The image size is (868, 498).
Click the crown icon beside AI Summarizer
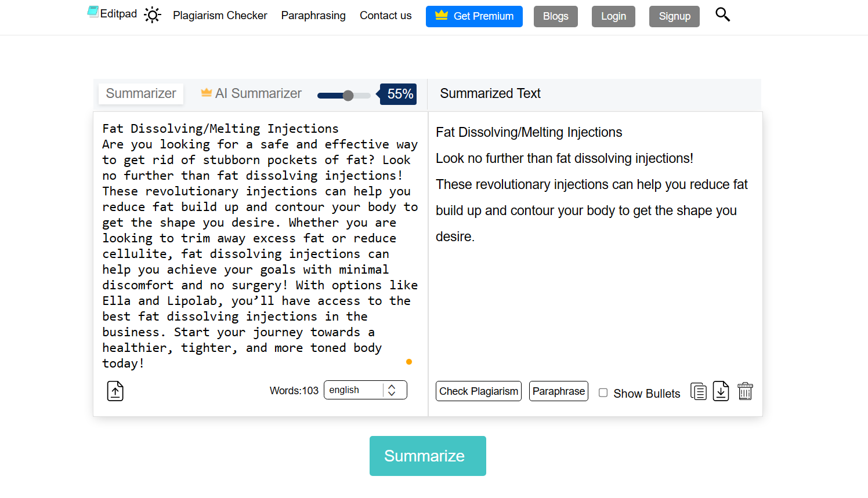tap(206, 93)
